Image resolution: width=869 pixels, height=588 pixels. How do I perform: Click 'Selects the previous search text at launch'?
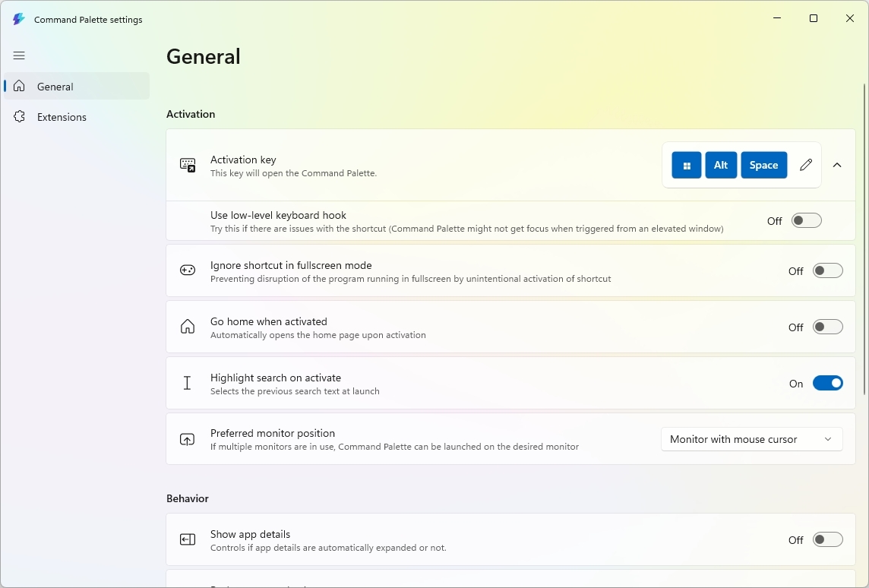coord(295,391)
